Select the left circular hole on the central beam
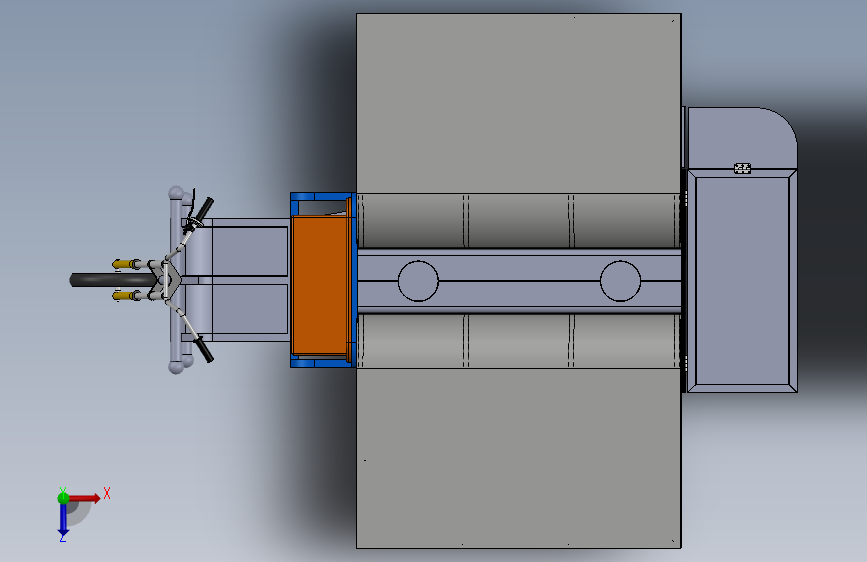 pos(418,281)
